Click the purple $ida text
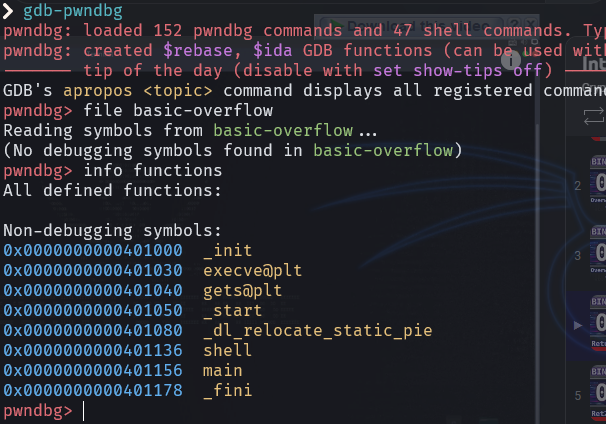This screenshot has width=606, height=424. pos(273,51)
